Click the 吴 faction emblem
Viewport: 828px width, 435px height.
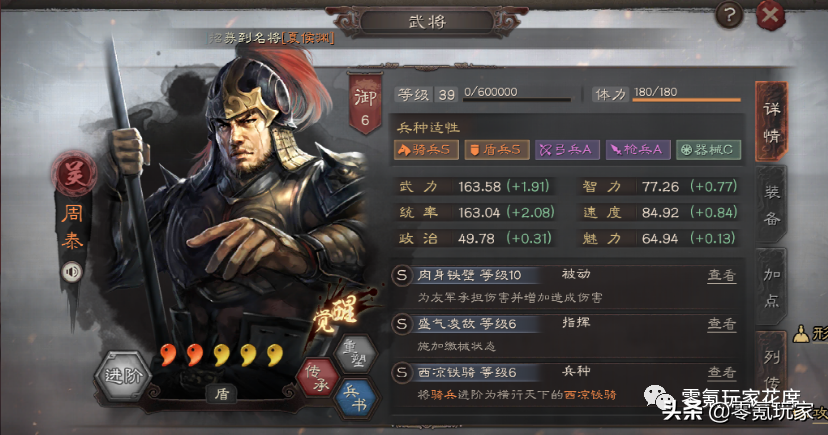(x=74, y=174)
